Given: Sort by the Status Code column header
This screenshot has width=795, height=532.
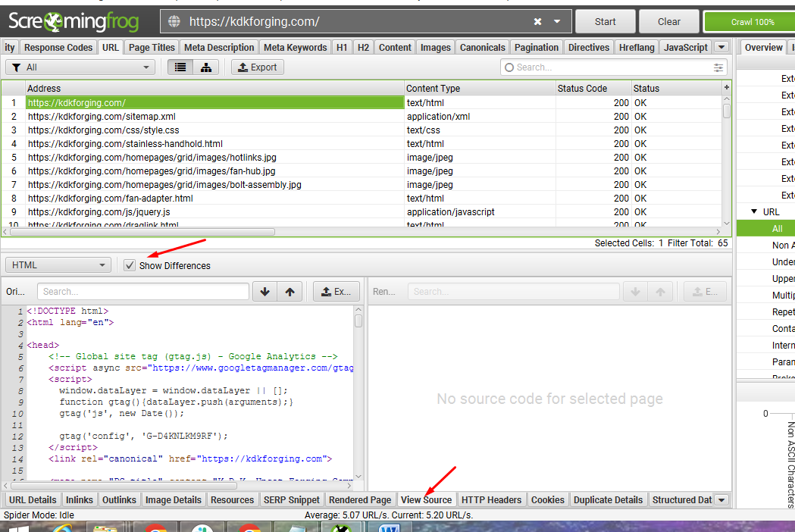Looking at the screenshot, I should (593, 88).
